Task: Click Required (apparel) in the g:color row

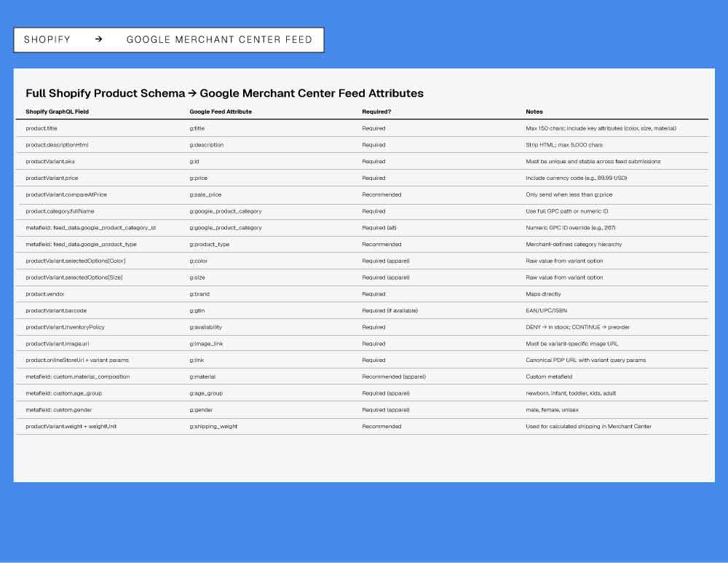Action: [x=386, y=261]
